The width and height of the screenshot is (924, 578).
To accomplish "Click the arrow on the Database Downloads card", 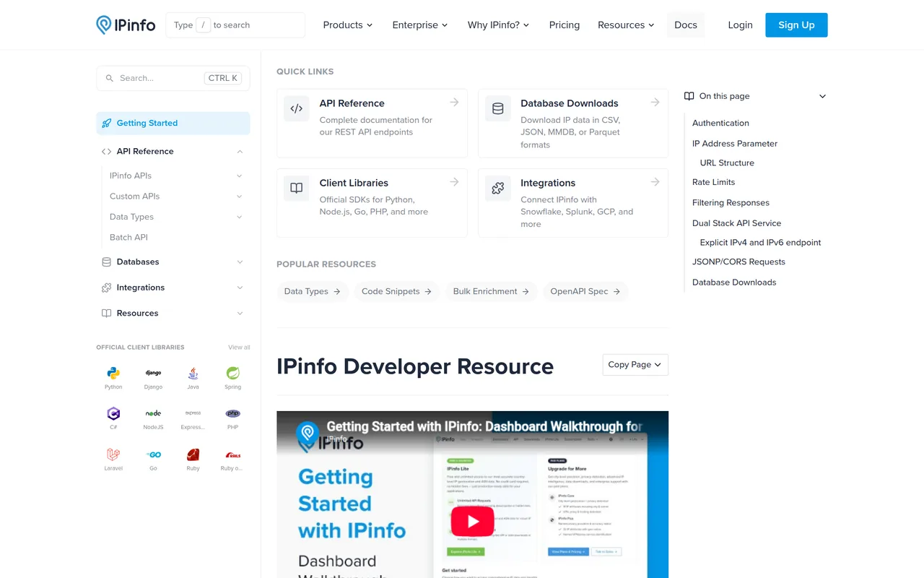I will click(x=655, y=103).
